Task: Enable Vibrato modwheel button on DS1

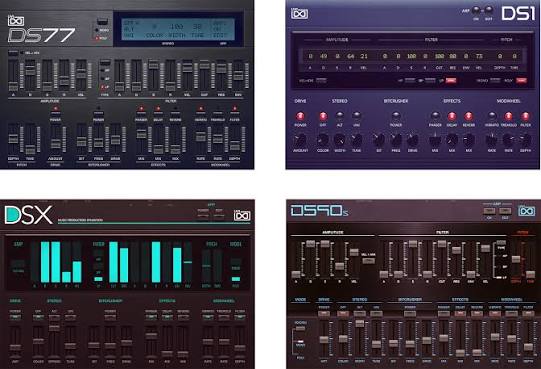Action: 492,116
